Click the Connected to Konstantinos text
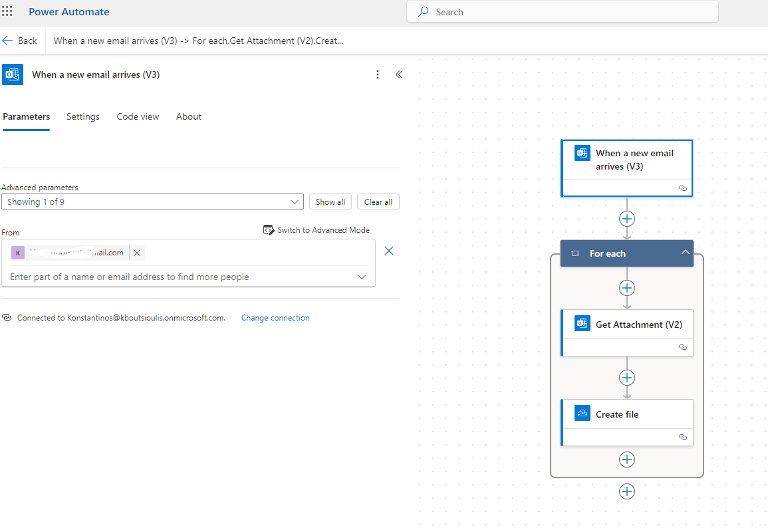Image resolution: width=768 pixels, height=532 pixels. click(x=122, y=318)
